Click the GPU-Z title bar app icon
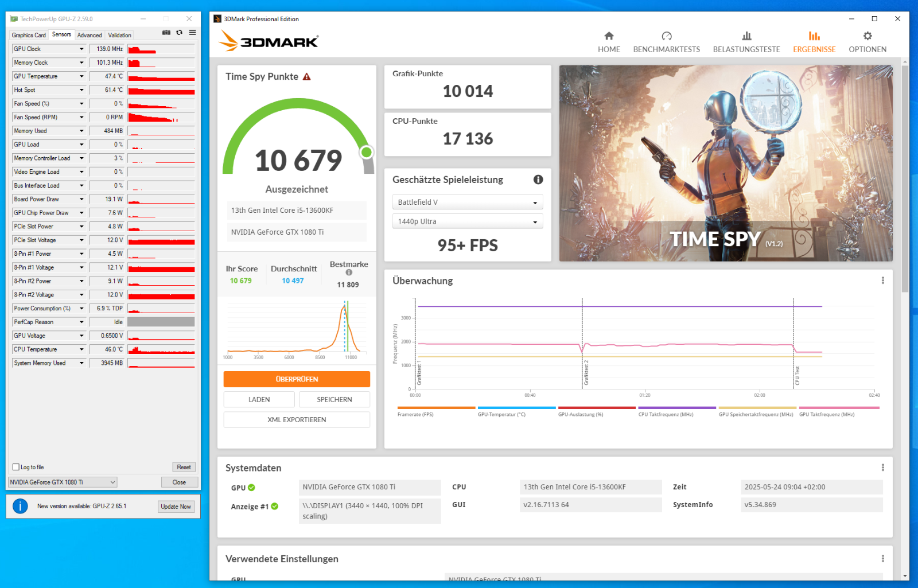 tap(14, 19)
